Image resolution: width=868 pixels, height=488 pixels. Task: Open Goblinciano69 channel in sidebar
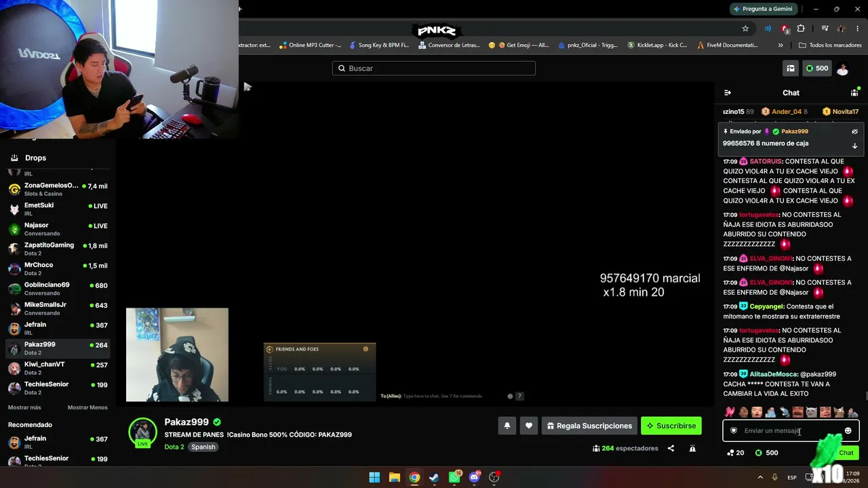[58, 289]
